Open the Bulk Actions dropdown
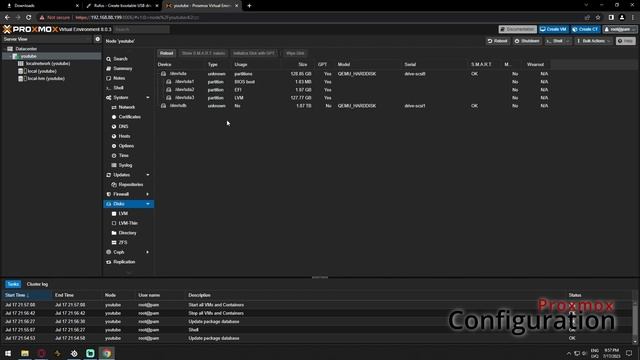Screen dimensions: 640x360 593,41
